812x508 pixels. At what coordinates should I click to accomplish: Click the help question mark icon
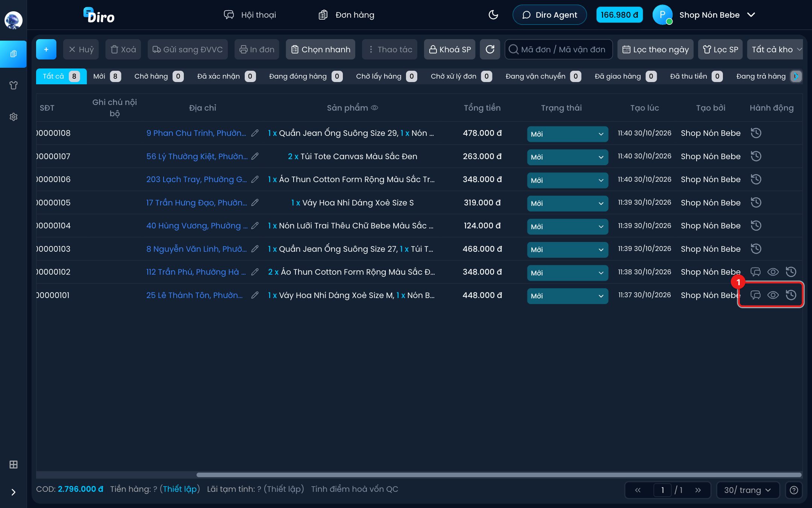click(794, 490)
